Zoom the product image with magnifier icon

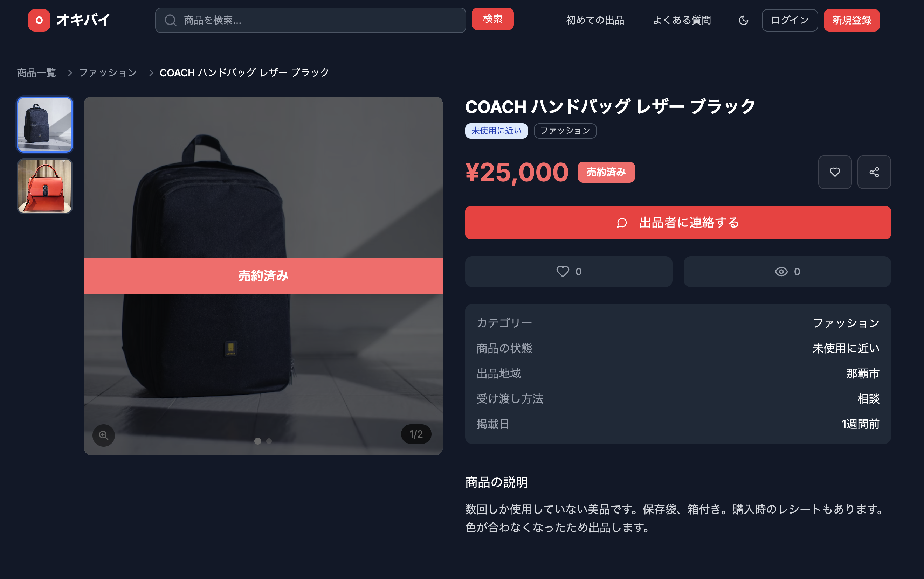pyautogui.click(x=103, y=435)
